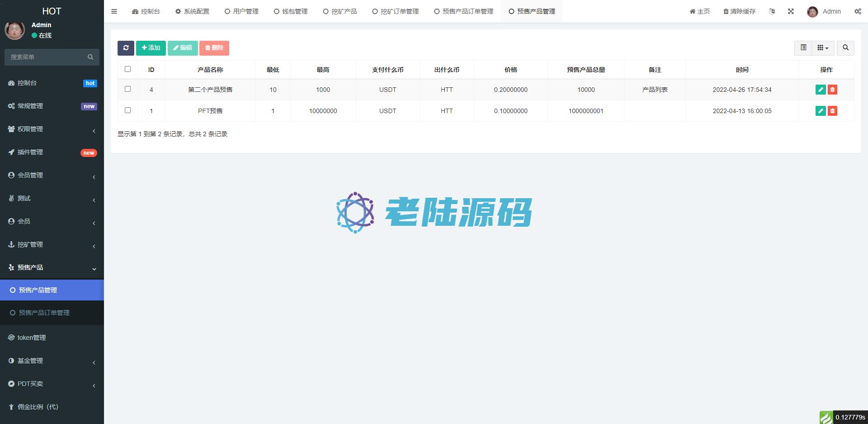Expand the 挖矿管理 sidebar menu
This screenshot has height=424, width=868.
click(52, 244)
